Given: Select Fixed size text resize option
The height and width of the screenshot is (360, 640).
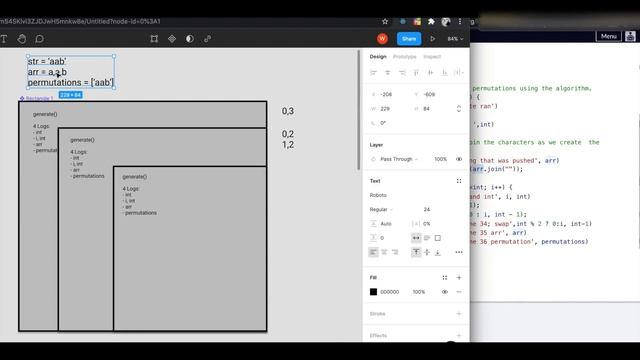Looking at the screenshot, I should tap(438, 238).
